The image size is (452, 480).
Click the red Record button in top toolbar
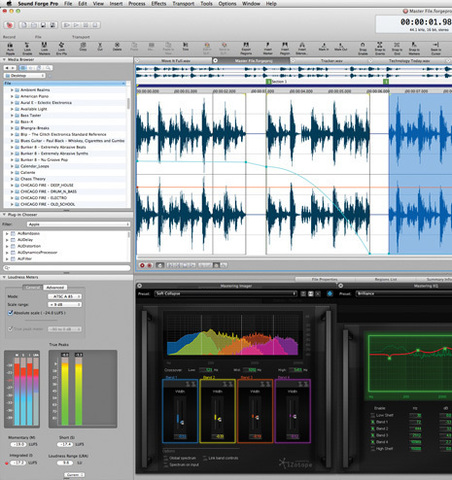(9, 25)
